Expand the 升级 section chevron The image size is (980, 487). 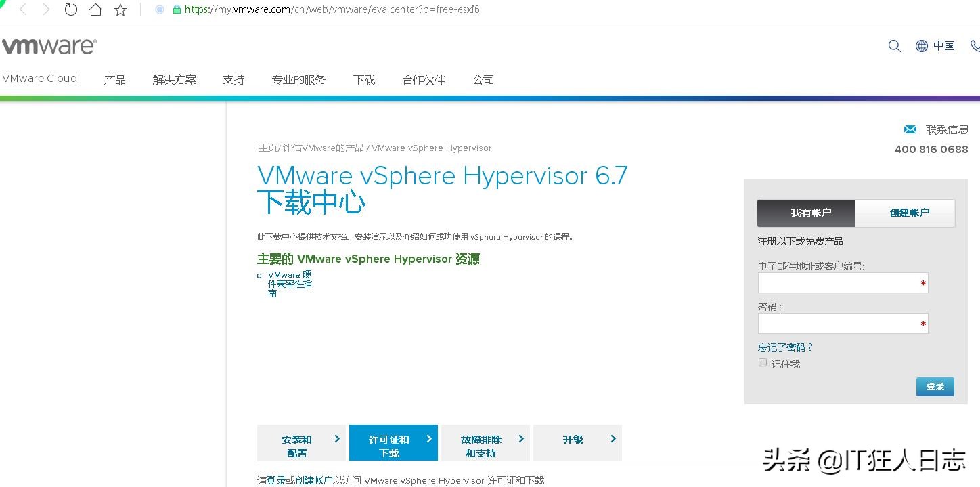point(612,438)
